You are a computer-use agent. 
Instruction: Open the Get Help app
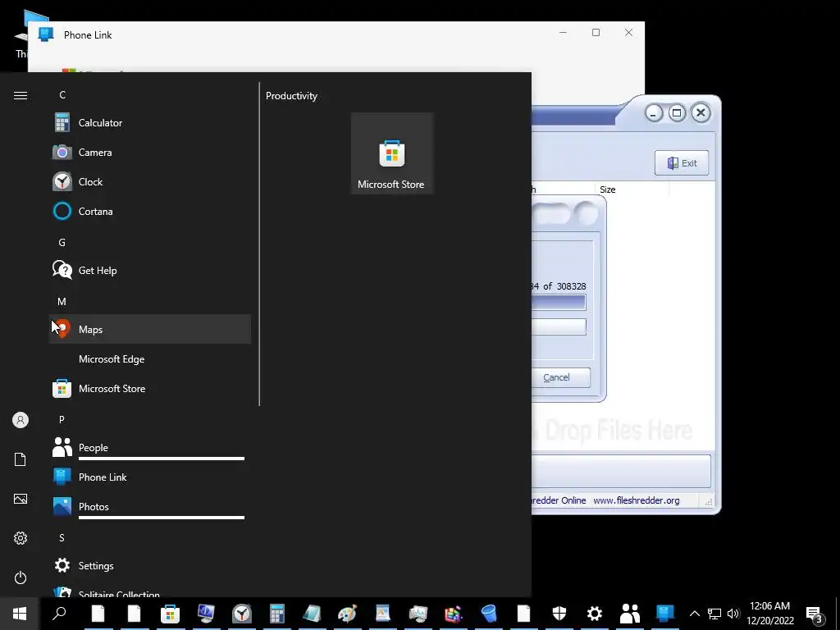pyautogui.click(x=149, y=270)
